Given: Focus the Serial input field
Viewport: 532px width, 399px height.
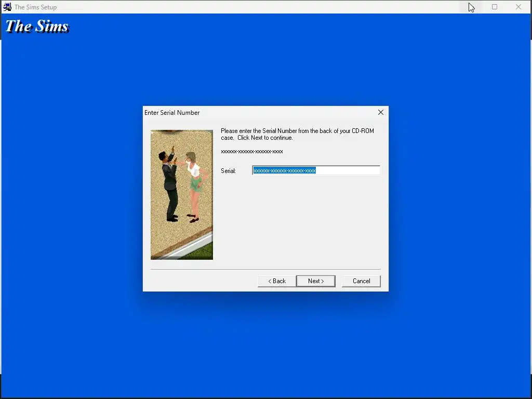Looking at the screenshot, I should coord(316,170).
